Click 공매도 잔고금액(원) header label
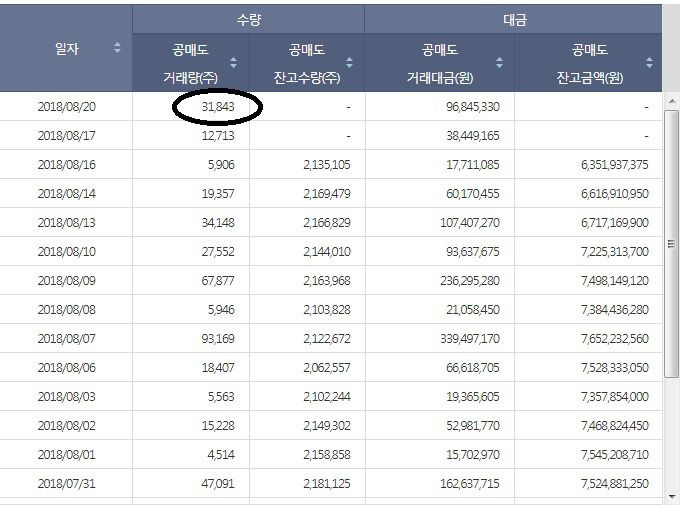The width and height of the screenshot is (681, 505). [x=590, y=63]
